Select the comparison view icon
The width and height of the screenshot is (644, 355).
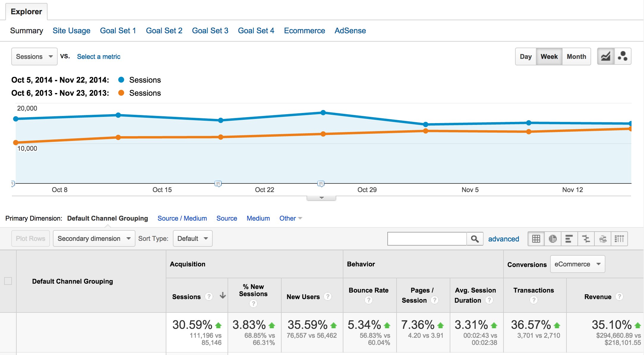[586, 239]
